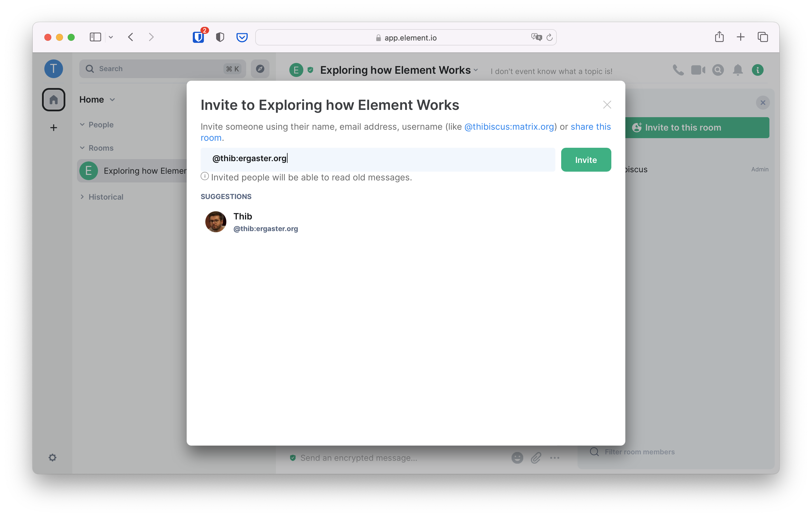Click the plus to create space
The image size is (812, 517).
(x=54, y=128)
